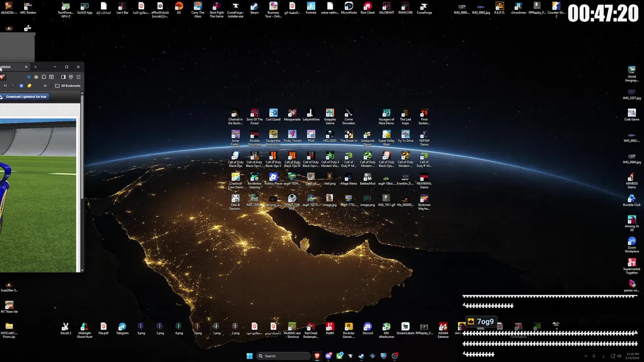644x362 pixels.
Task: Select the Deceit 2 desktop icon
Action: pyautogui.click(x=65, y=329)
